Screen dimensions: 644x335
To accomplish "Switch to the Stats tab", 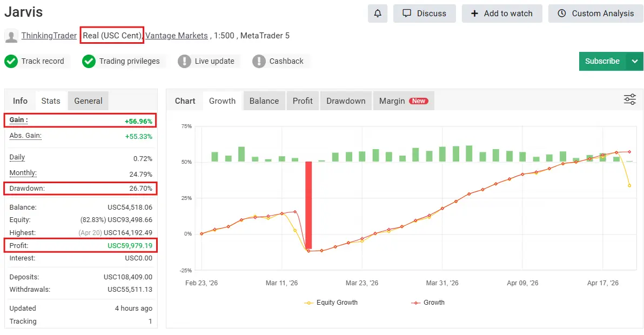I will (51, 101).
